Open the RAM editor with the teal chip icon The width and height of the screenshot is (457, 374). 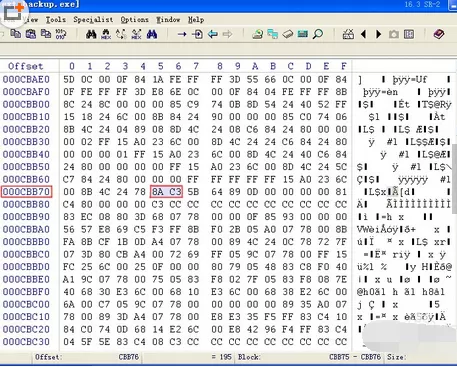[x=303, y=34]
